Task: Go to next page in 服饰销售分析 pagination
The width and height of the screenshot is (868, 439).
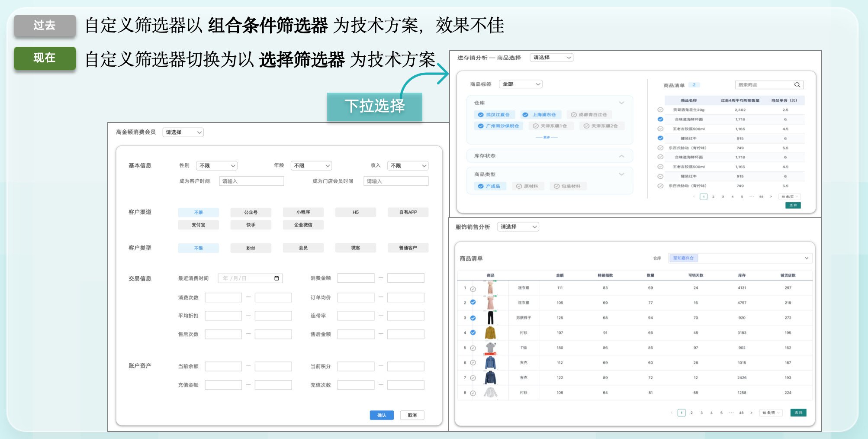Action: (751, 413)
